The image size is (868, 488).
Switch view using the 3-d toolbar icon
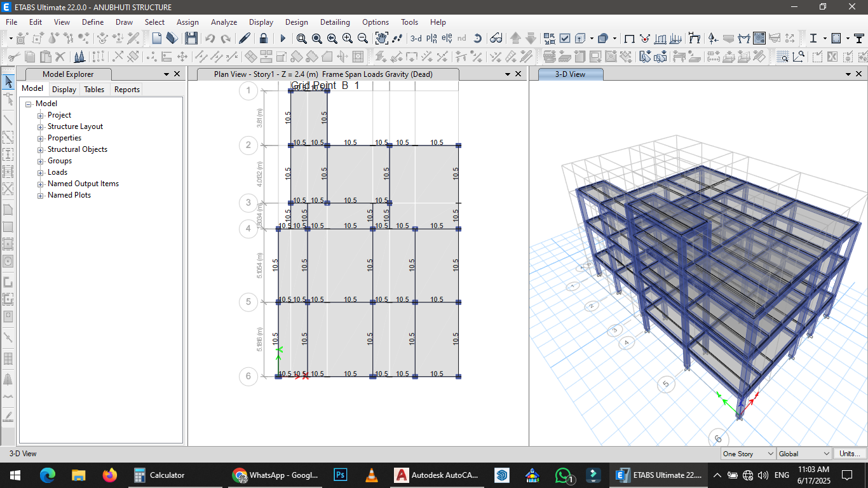(x=417, y=38)
